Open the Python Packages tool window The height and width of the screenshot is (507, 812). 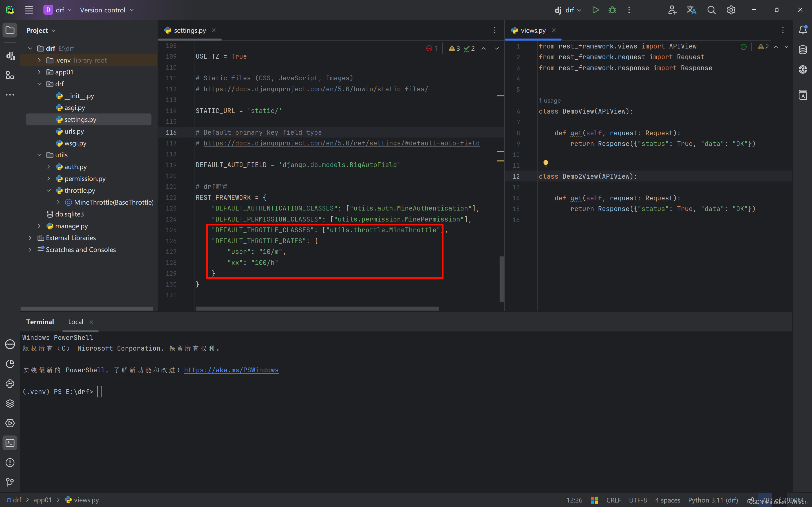pyautogui.click(x=10, y=403)
